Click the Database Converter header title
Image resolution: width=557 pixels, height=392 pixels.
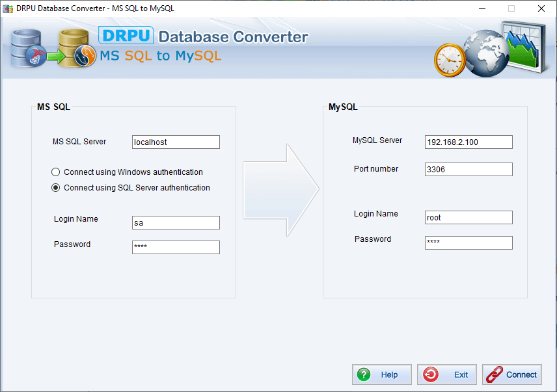[x=233, y=37]
